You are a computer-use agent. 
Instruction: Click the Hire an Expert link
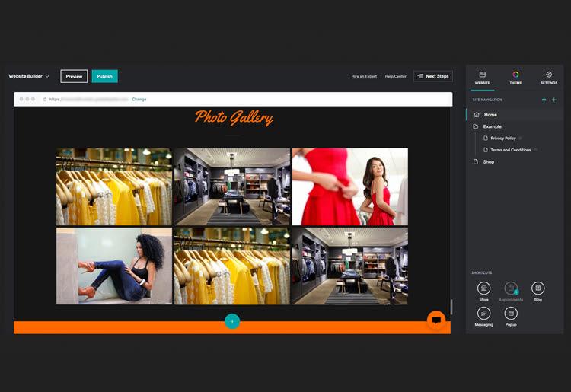364,76
